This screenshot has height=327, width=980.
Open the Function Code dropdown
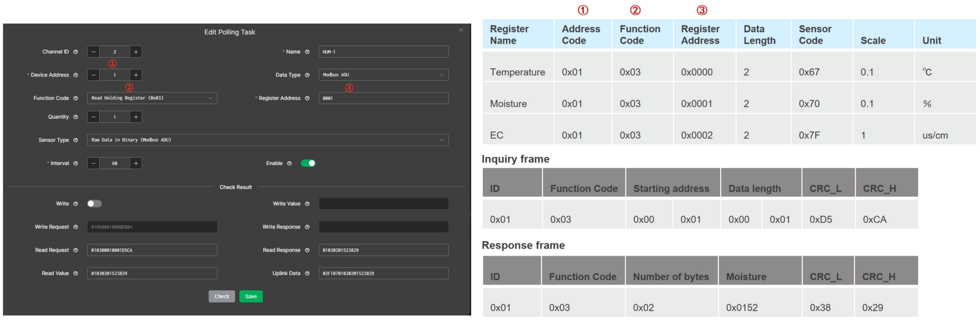point(152,98)
